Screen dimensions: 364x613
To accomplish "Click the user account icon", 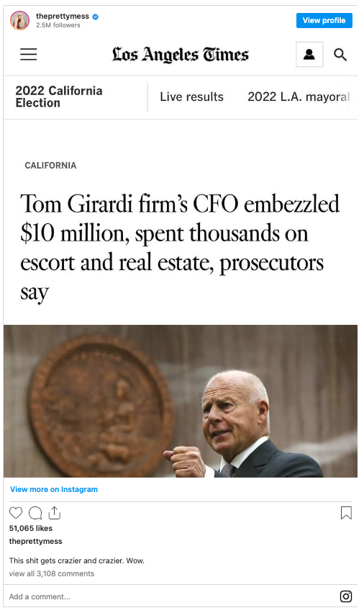I will click(x=309, y=54).
